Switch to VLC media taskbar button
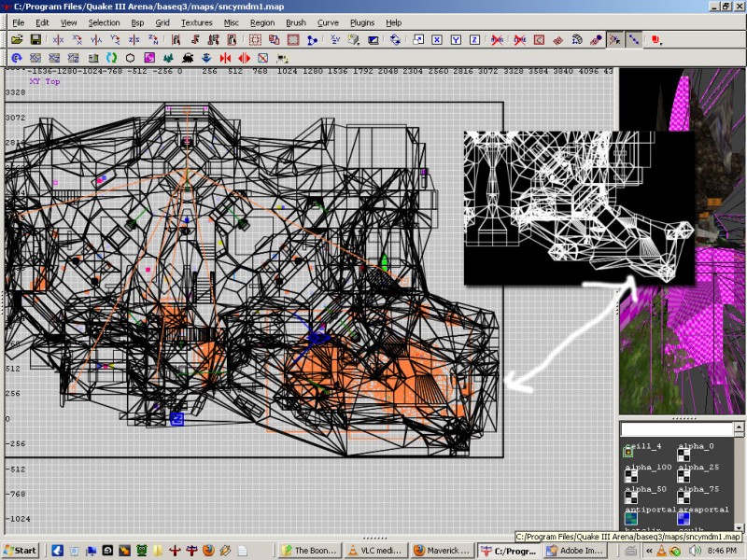 376,551
